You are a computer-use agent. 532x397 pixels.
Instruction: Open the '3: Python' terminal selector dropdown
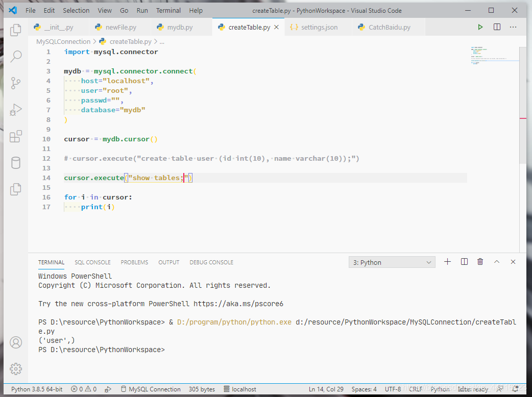point(392,262)
